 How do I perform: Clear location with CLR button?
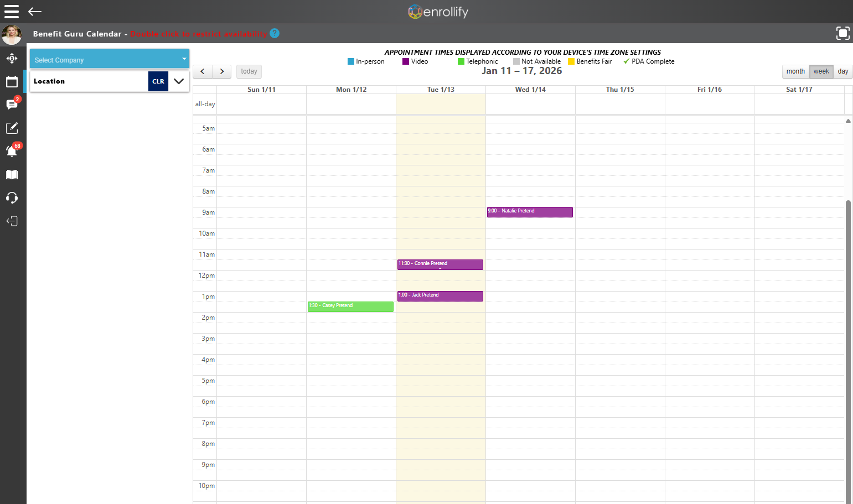click(158, 81)
